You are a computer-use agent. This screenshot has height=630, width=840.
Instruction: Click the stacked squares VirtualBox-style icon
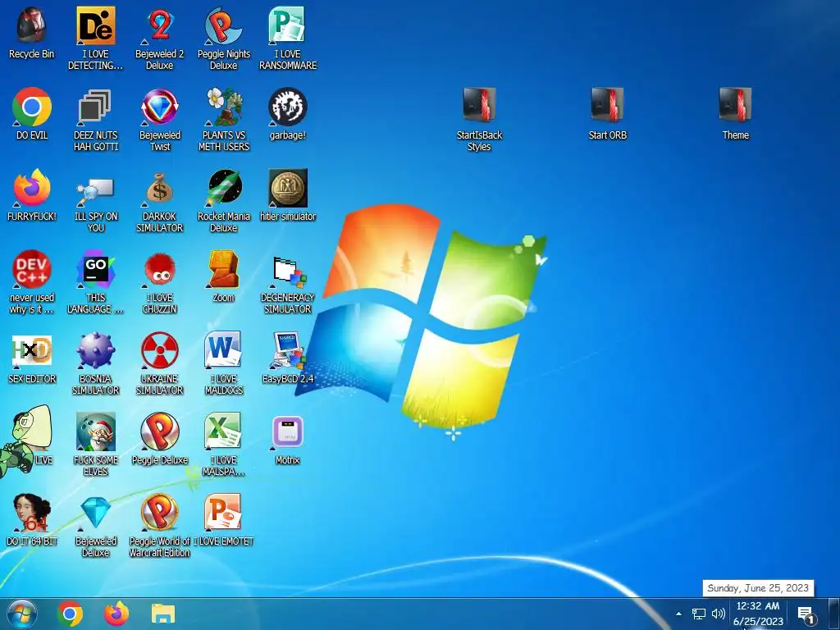(95, 107)
